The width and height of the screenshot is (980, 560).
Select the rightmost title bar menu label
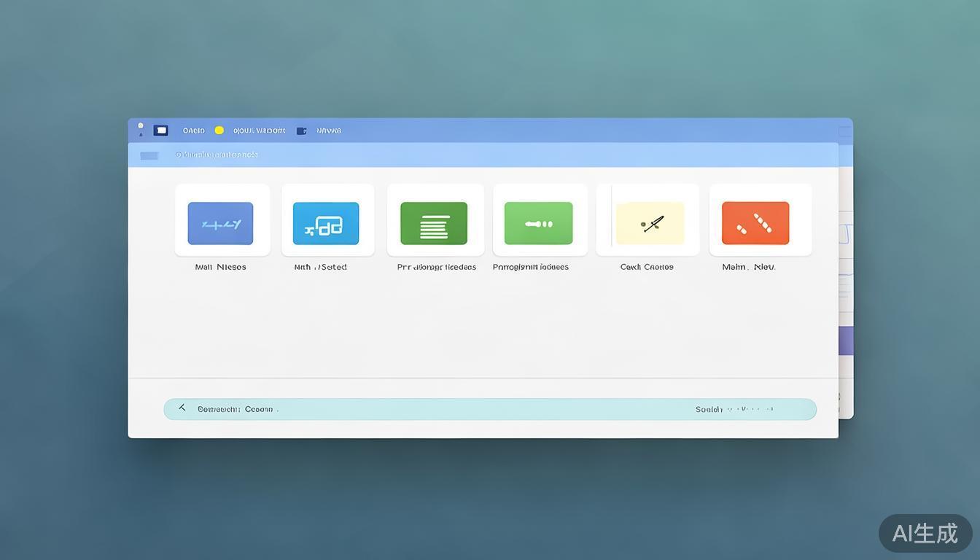[329, 131]
